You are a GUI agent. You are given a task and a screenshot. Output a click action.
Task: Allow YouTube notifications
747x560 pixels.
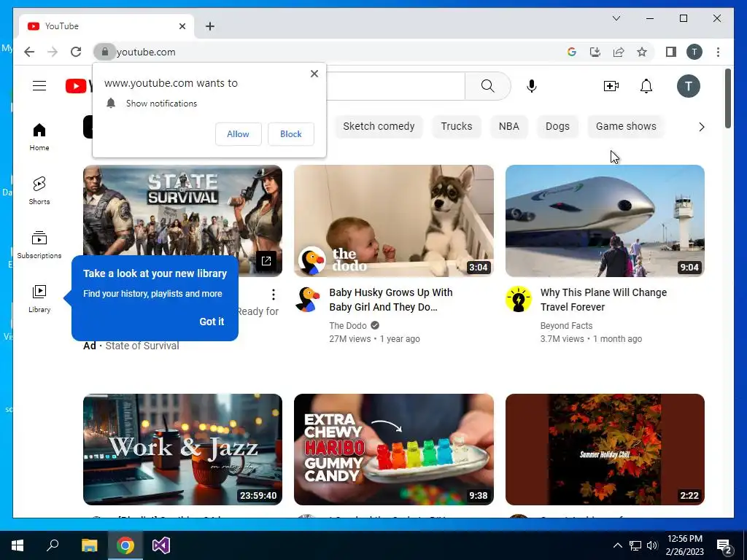click(239, 134)
